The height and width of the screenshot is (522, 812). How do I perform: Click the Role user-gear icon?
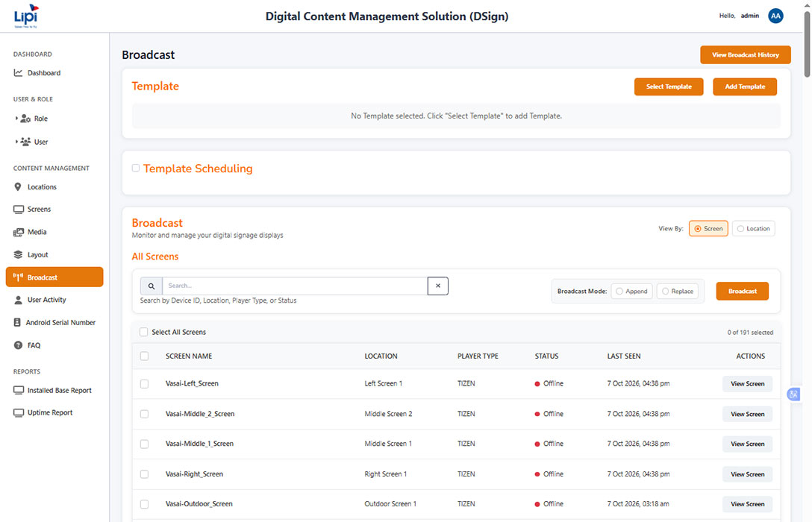[x=25, y=119]
